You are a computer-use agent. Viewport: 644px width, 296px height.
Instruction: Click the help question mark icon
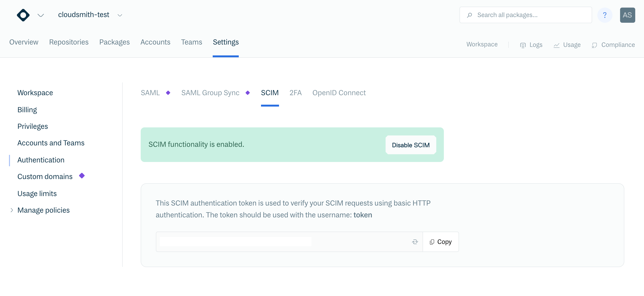(x=604, y=15)
